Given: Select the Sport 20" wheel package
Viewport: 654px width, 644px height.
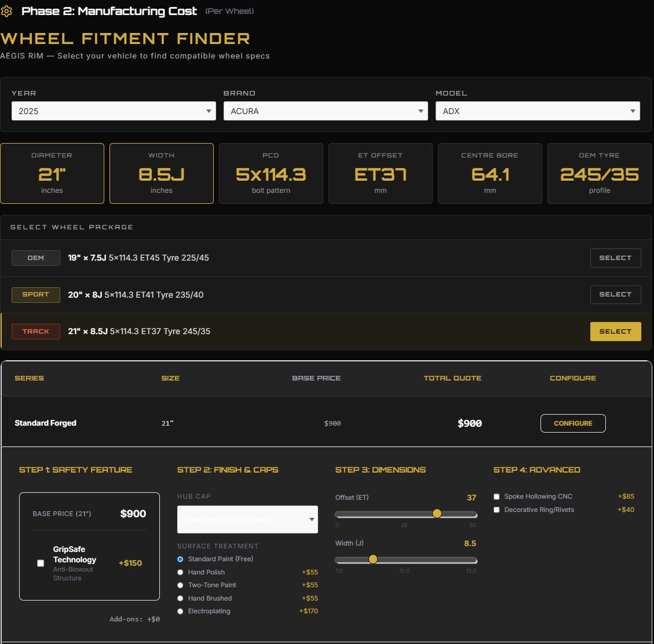Looking at the screenshot, I should (x=615, y=294).
